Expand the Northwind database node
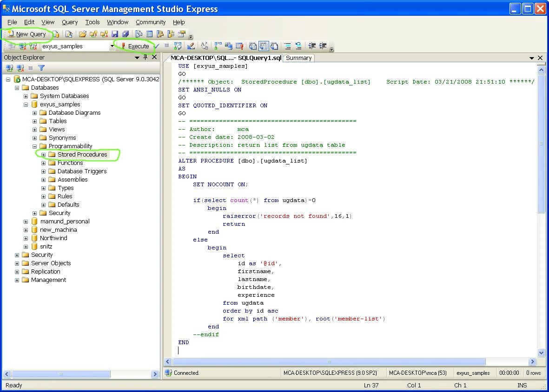Image resolution: width=549 pixels, height=392 pixels. 26,238
